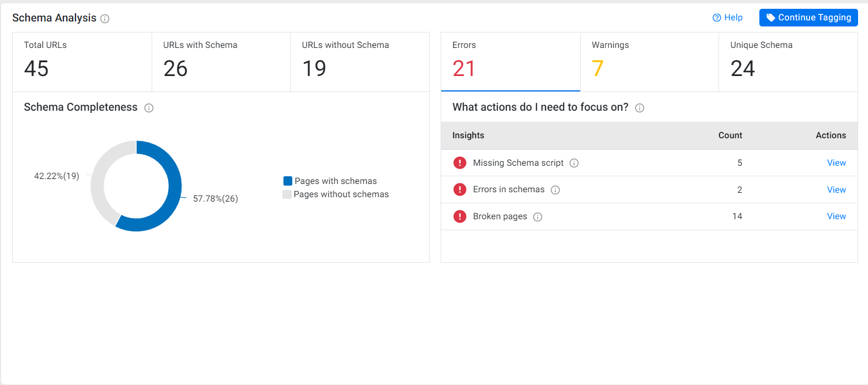The width and height of the screenshot is (868, 385).
Task: Click info icon beside Schema Analysis title
Action: tap(105, 19)
